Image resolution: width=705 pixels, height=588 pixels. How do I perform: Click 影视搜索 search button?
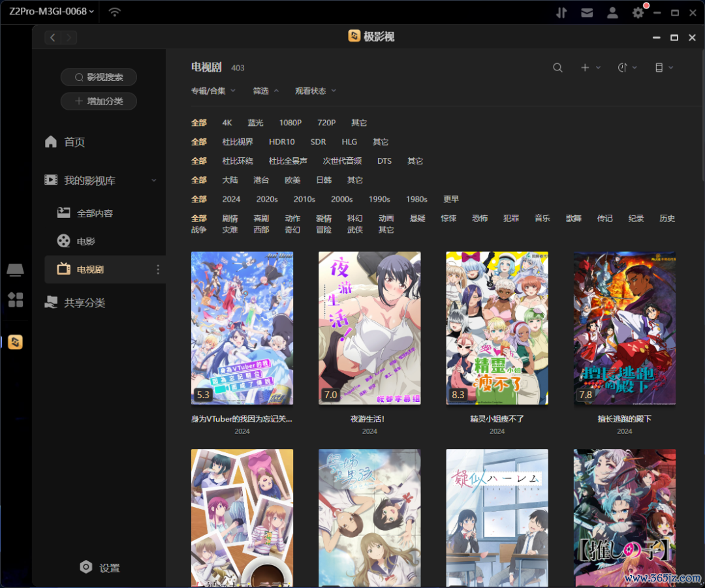pos(99,77)
